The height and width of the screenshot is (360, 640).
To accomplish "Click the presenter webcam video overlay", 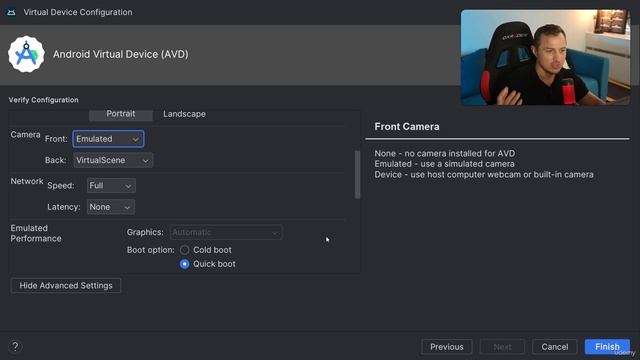I will tap(545, 57).
